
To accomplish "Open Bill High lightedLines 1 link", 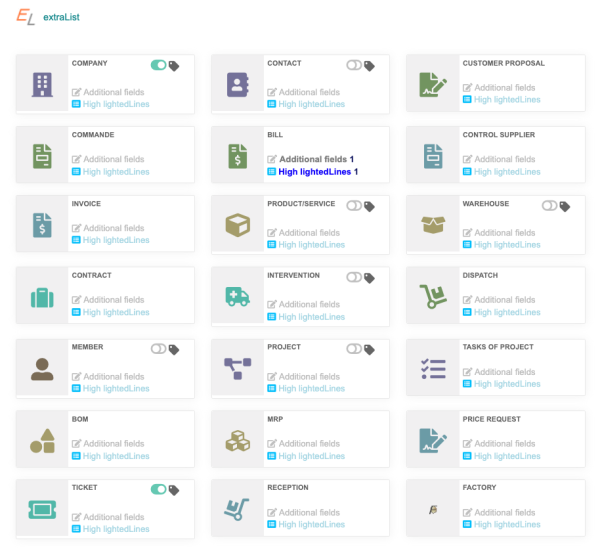I will pos(318,172).
